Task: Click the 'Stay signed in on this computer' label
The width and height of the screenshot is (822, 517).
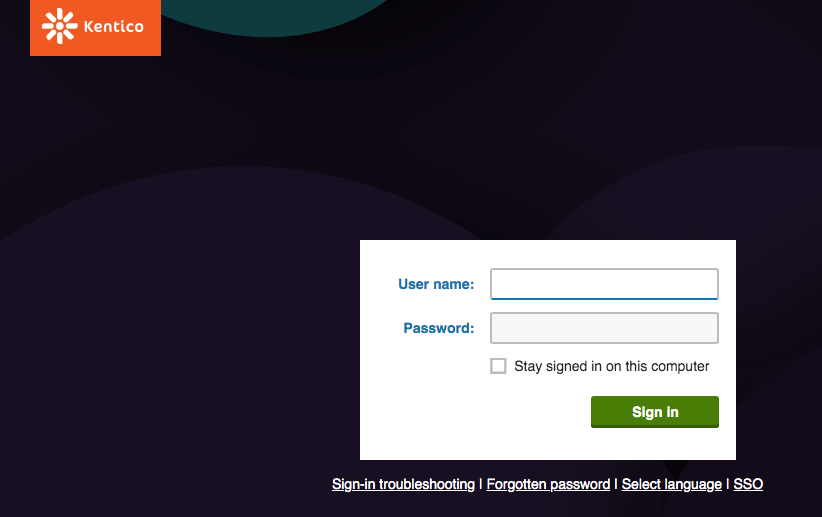Action: 611,366
